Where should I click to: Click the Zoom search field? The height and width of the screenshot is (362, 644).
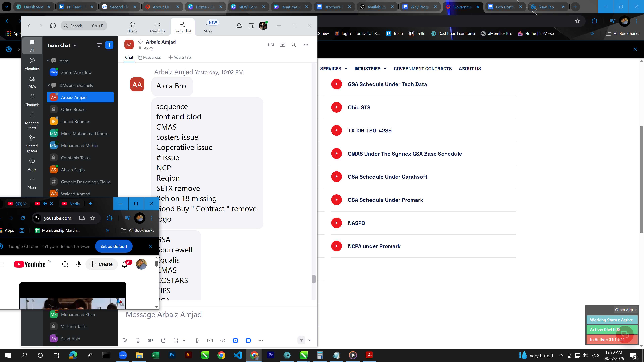click(x=84, y=26)
